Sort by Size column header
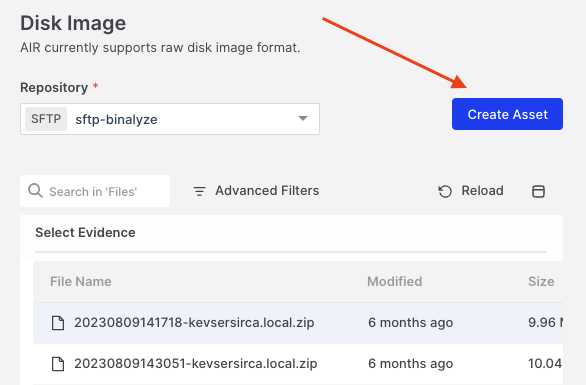This screenshot has height=385, width=586. 541,281
